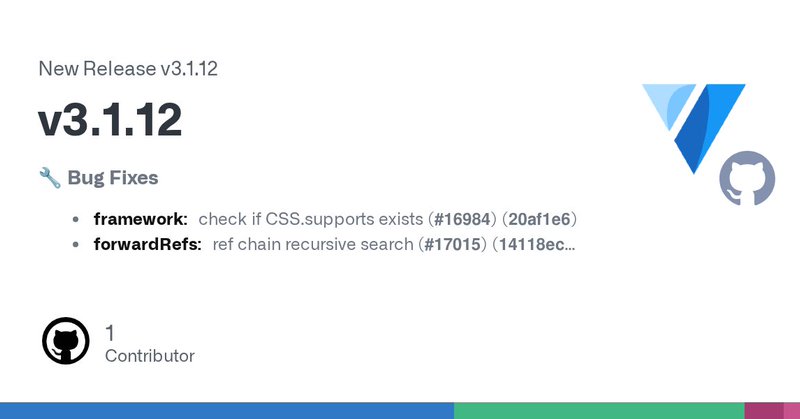Open the contributor's black GitHub avatar

click(65, 341)
